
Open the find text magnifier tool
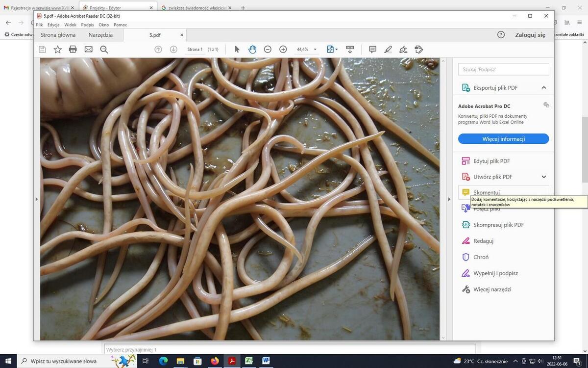tap(104, 49)
